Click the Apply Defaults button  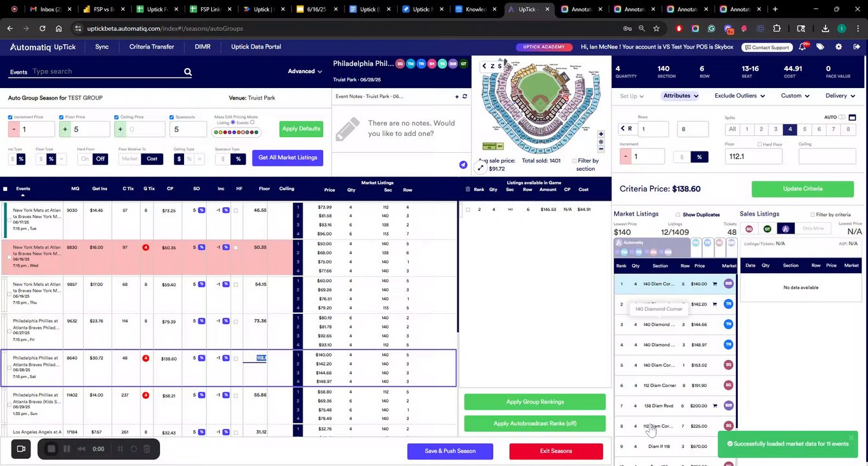301,129
